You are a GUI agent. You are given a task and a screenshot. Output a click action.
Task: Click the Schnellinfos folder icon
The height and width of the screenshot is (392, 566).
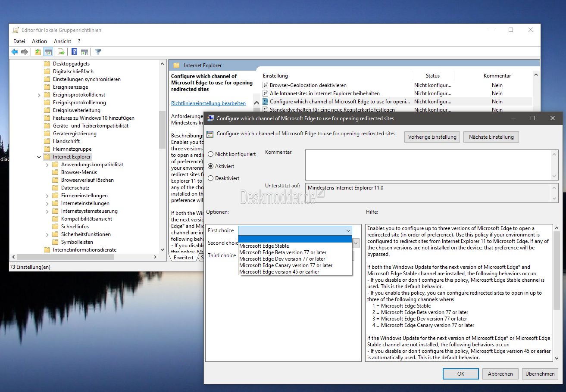55,227
